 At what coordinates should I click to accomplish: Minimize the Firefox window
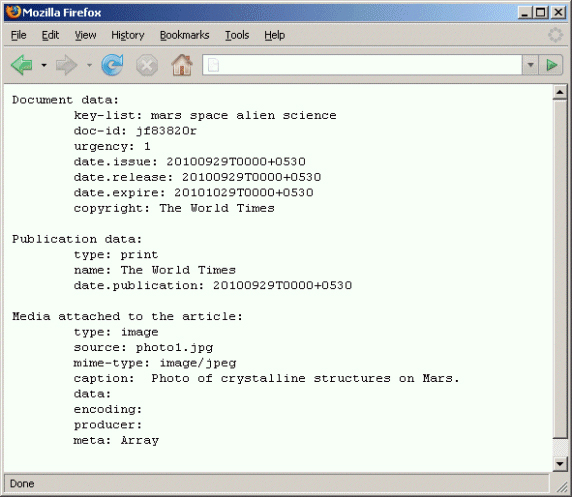pyautogui.click(x=525, y=13)
